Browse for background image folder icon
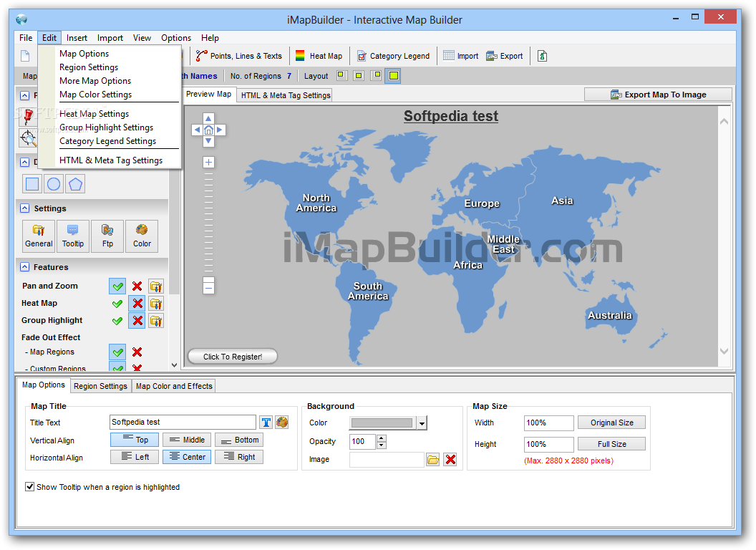This screenshot has height=550, width=756. point(433,460)
